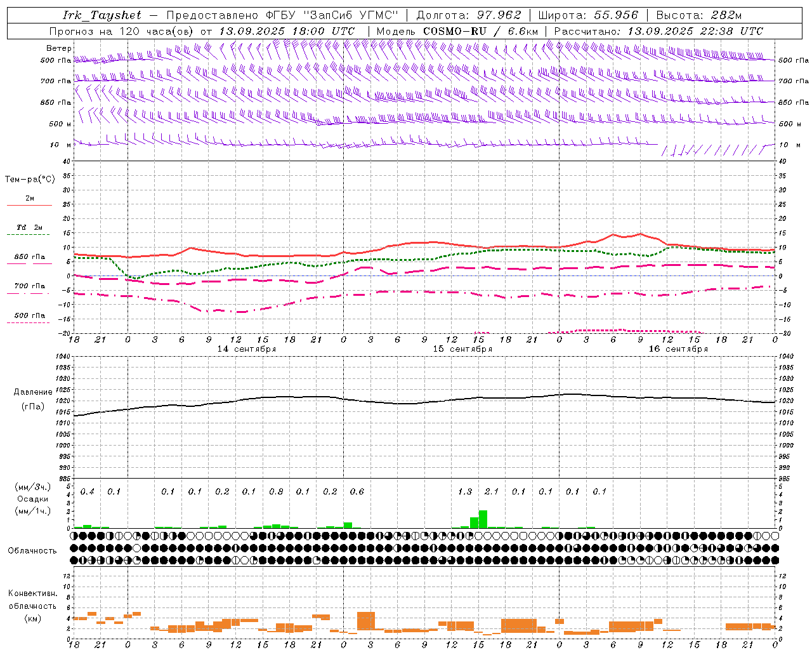Click the computed time '13.09.2025 22:38 UTC'
This screenshot has width=812, height=650.
695,31
